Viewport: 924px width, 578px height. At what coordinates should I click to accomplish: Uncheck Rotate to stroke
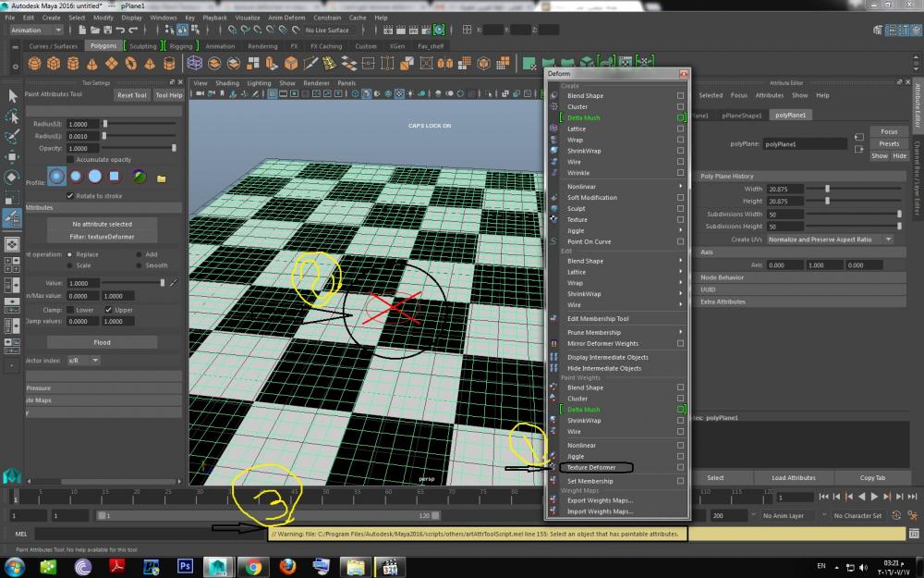point(70,195)
